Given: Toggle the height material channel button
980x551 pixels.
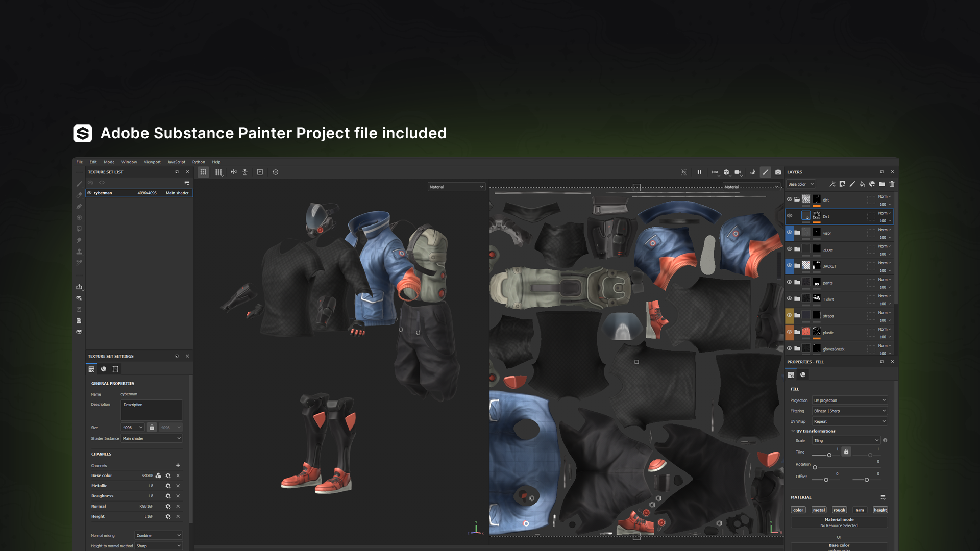Looking at the screenshot, I should [x=880, y=510].
